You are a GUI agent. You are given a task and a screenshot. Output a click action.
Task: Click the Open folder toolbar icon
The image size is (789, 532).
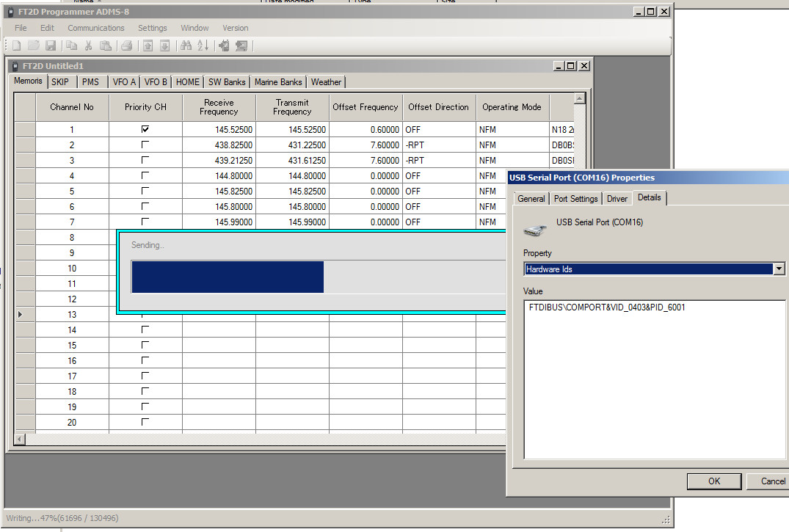[x=34, y=45]
